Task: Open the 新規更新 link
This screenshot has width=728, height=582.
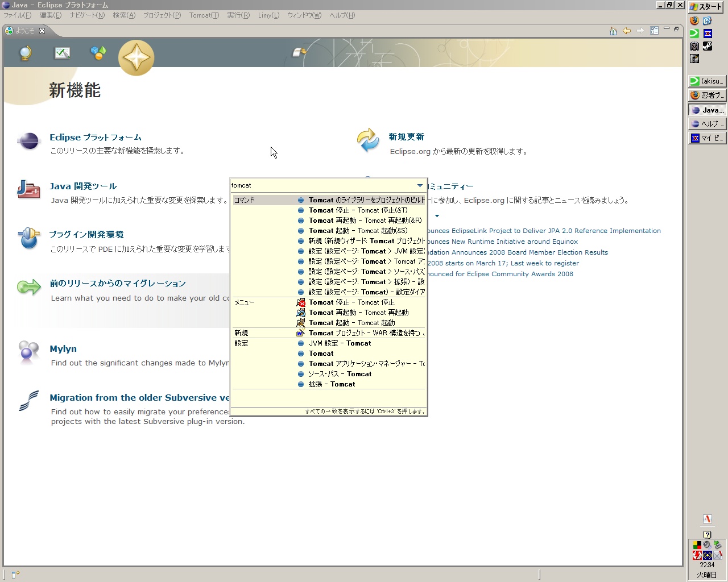Action: [x=407, y=137]
